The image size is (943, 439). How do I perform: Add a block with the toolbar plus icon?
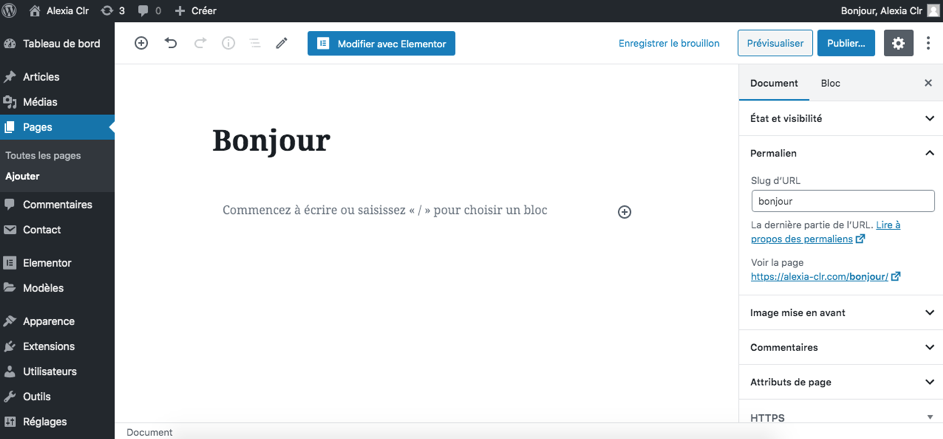coord(141,43)
